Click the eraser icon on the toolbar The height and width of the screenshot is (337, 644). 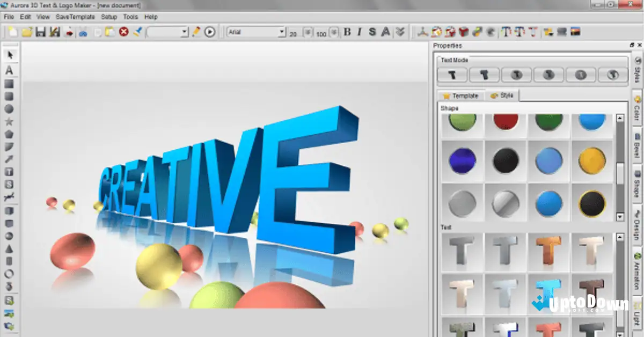pos(138,32)
